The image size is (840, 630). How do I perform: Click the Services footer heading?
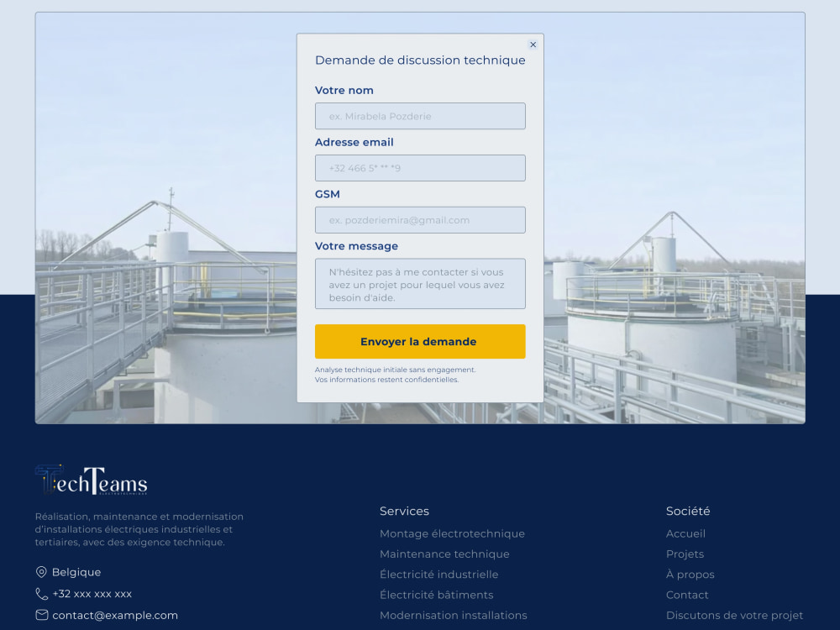(405, 511)
